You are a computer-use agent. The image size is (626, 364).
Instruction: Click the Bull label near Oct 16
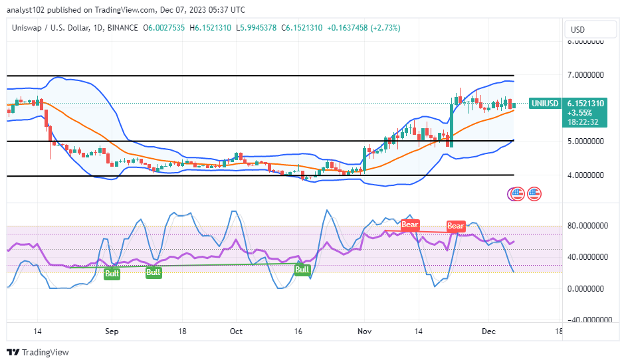[x=302, y=270]
